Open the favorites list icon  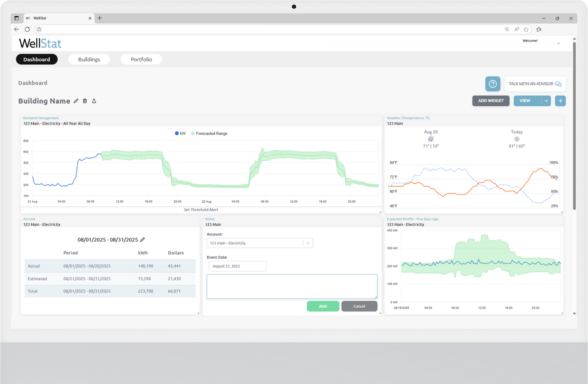(539, 29)
